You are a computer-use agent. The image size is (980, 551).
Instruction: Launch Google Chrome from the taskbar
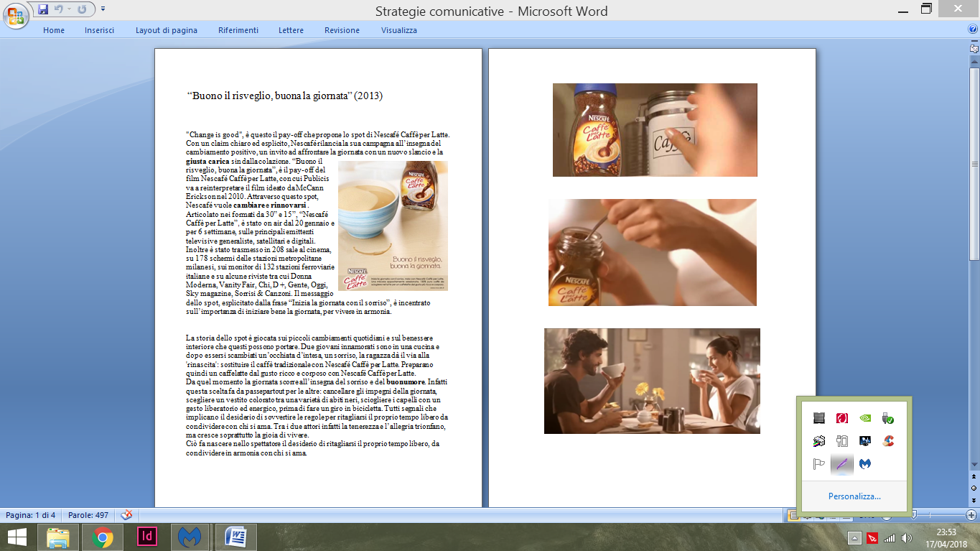[103, 537]
